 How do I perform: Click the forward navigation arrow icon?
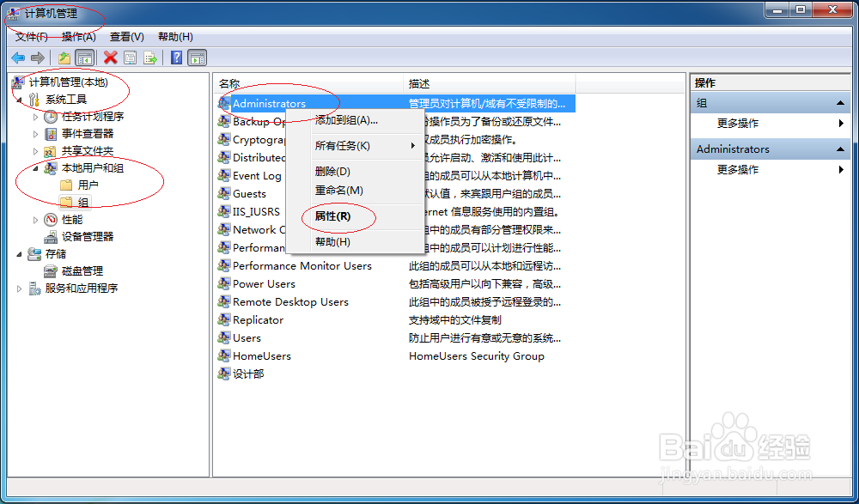point(38,58)
